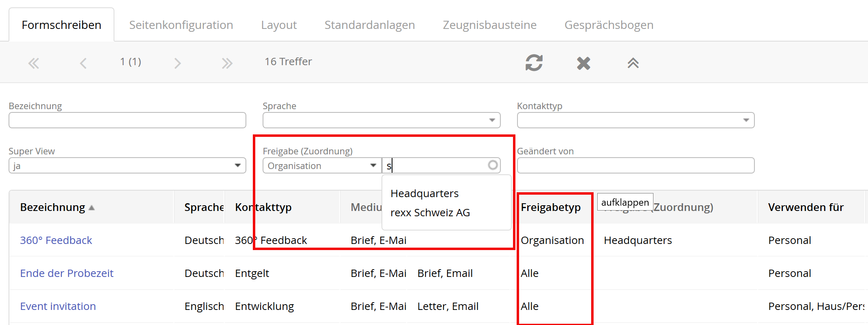Open the Organisation Freigabe type dropdown
This screenshot has width=868, height=325.
tap(373, 165)
